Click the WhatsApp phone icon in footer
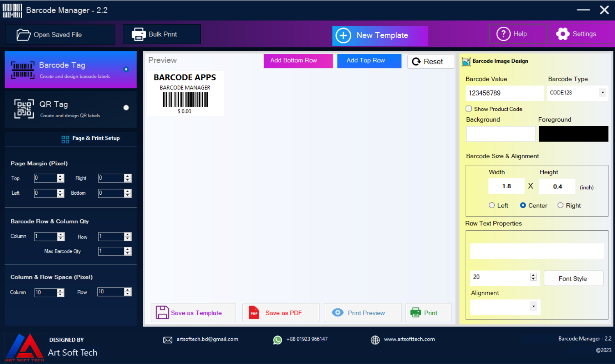This screenshot has height=364, width=615. click(x=277, y=340)
